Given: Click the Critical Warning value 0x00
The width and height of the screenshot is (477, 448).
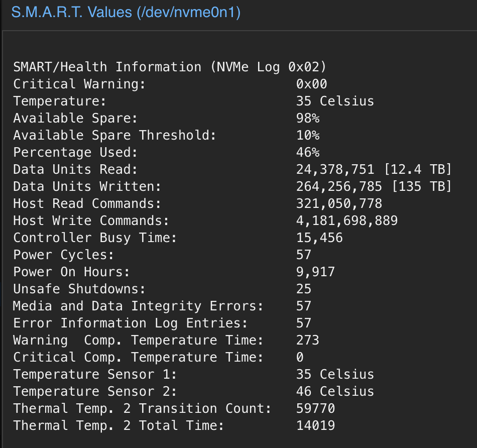Looking at the screenshot, I should click(x=311, y=84).
